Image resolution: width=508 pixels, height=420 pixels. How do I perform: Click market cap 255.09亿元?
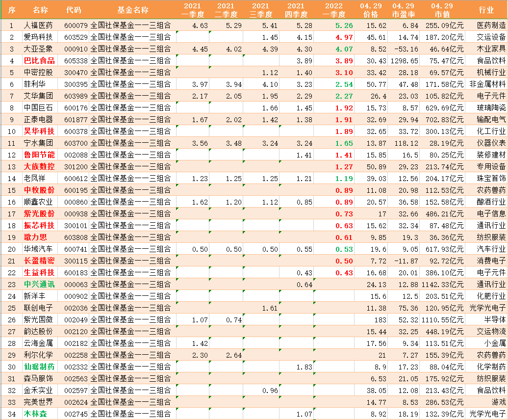[444, 26]
